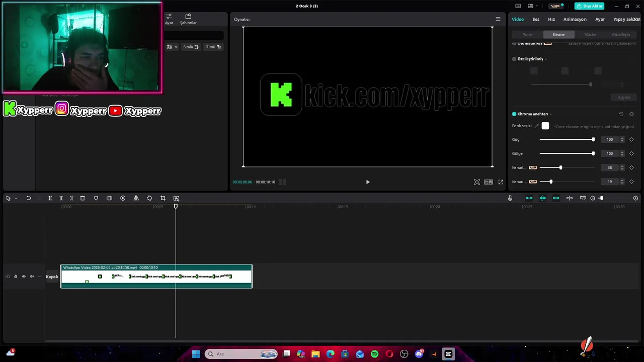Add keyframe for Gölge parameter

(631, 153)
